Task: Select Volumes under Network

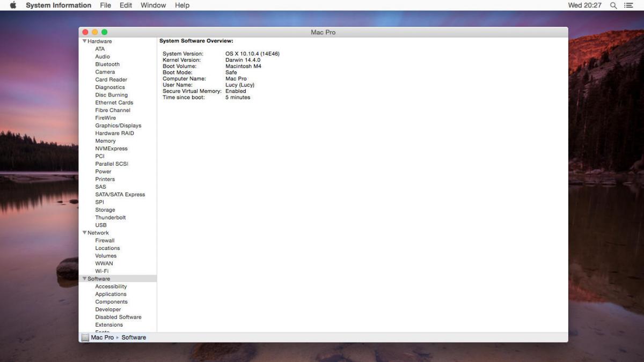Action: [x=106, y=256]
